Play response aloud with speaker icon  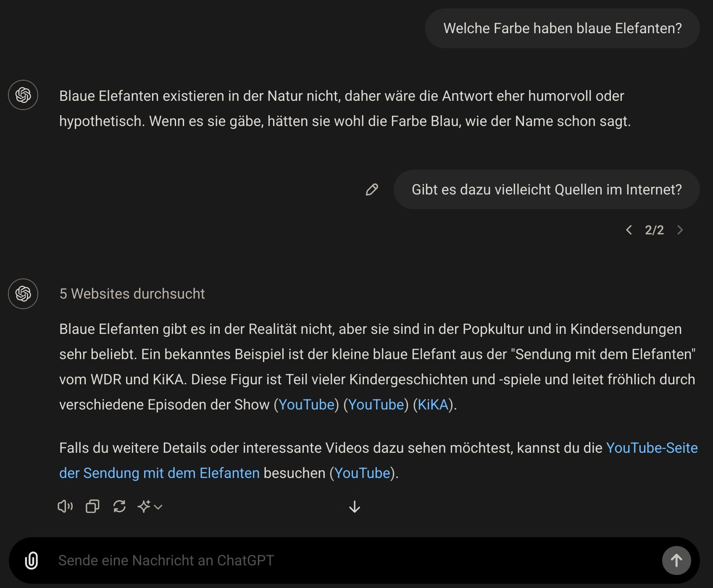pos(65,507)
